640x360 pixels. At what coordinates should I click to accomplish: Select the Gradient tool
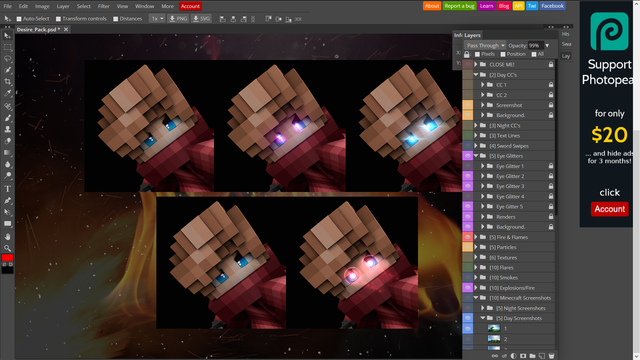[7, 152]
